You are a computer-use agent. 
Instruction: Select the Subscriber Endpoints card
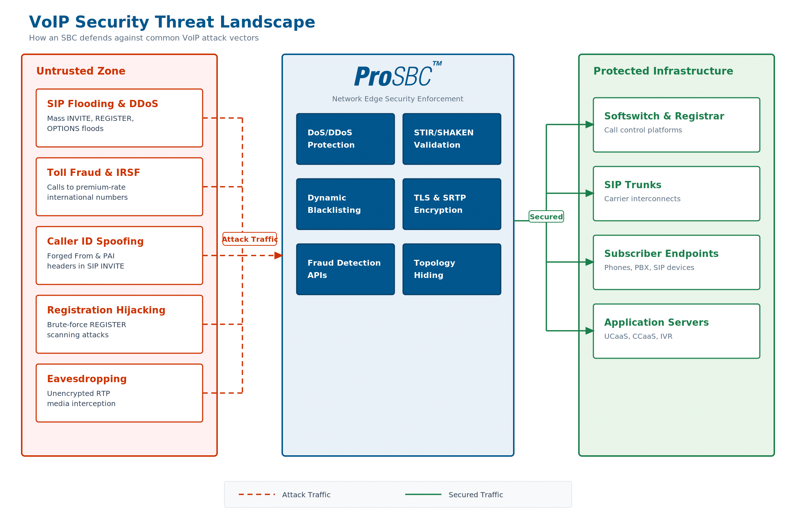point(677,262)
